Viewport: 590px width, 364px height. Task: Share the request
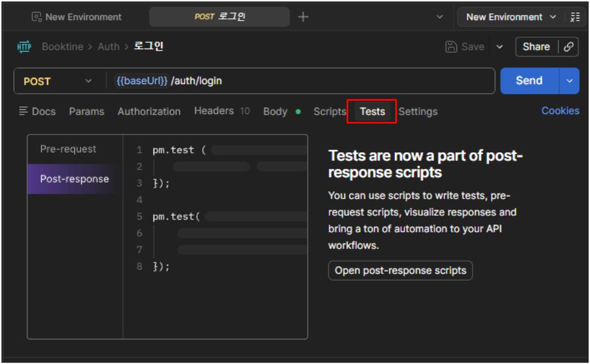click(x=536, y=46)
